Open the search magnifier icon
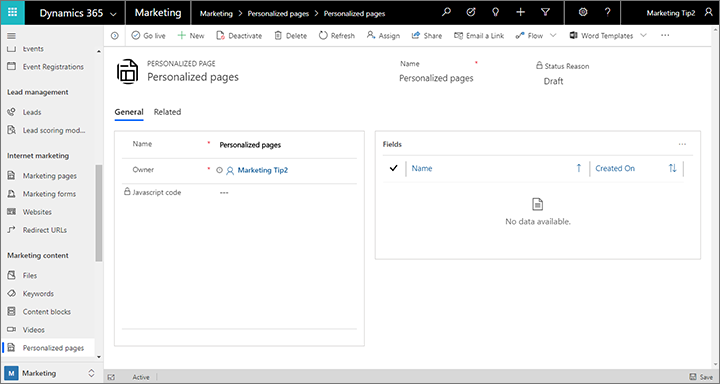 [446, 13]
